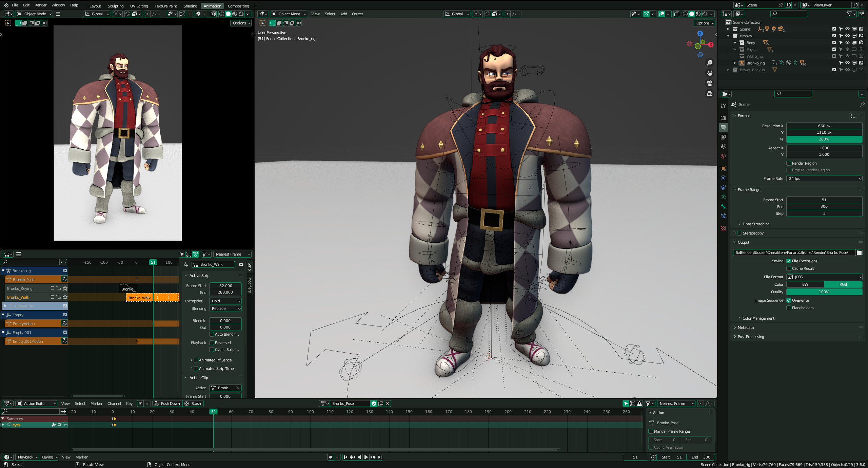Toggle camera view icon in viewport
Screen dimensions: 868x468
tap(709, 83)
